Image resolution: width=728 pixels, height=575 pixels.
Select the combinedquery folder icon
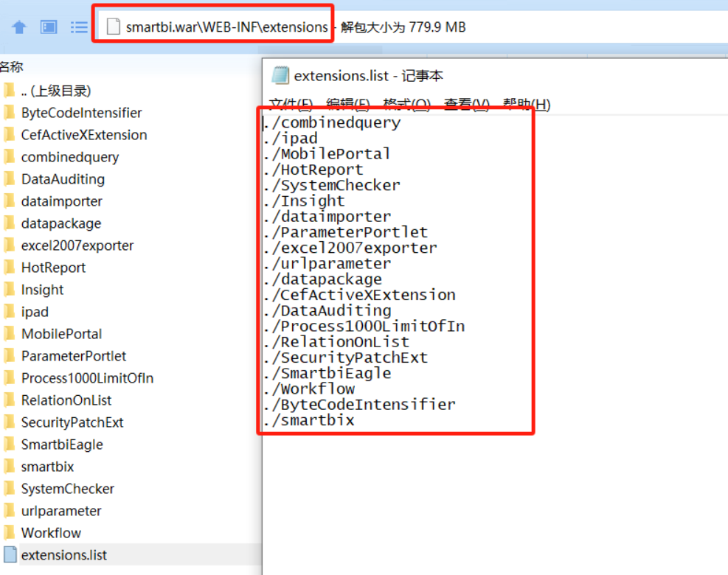(x=8, y=156)
